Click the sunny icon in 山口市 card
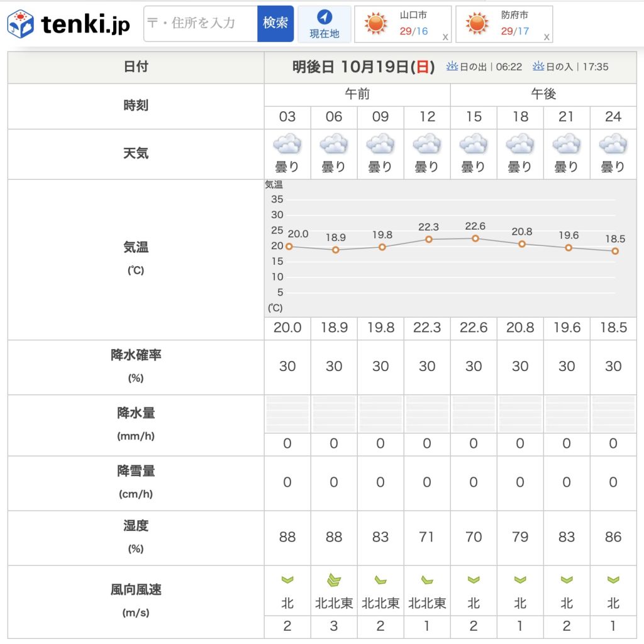Screen dimensions: 644x644 pyautogui.click(x=376, y=24)
